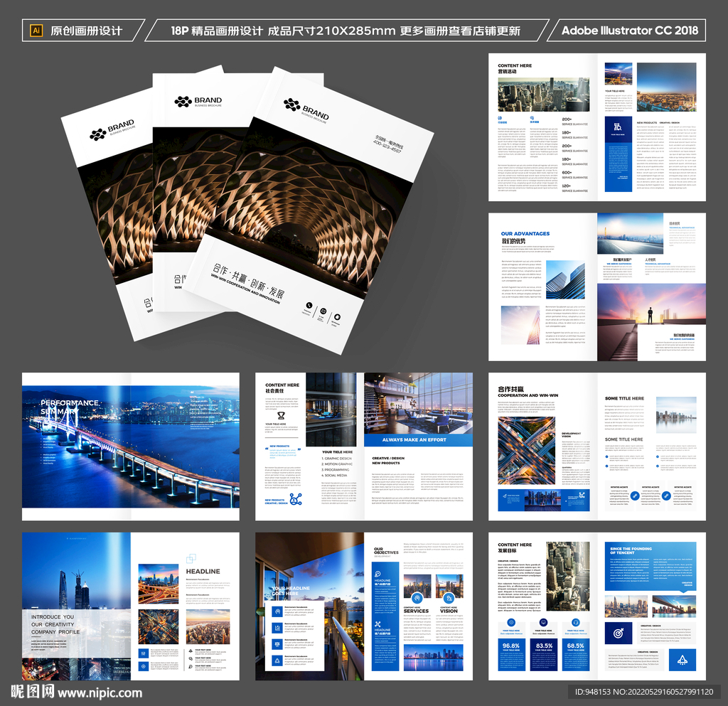Open the Shanghai tower night photo

tap(76, 606)
